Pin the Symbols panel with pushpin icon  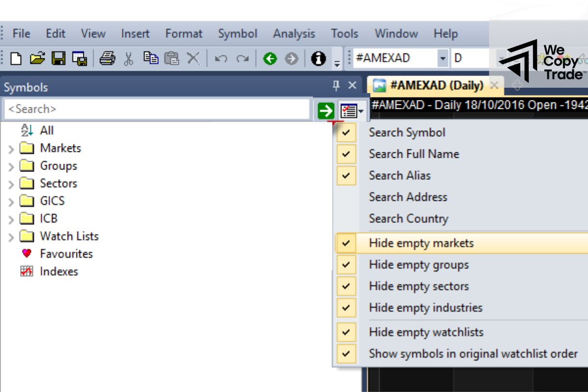click(x=336, y=86)
